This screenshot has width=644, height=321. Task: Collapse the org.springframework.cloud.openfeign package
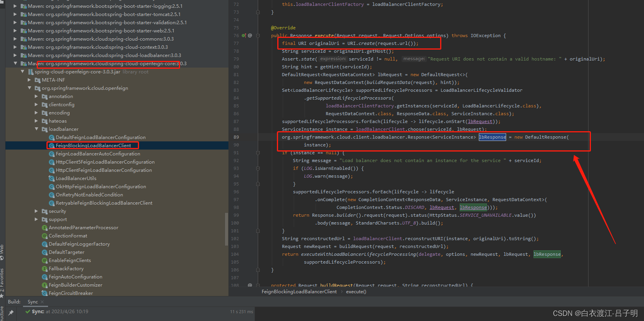pos(29,88)
